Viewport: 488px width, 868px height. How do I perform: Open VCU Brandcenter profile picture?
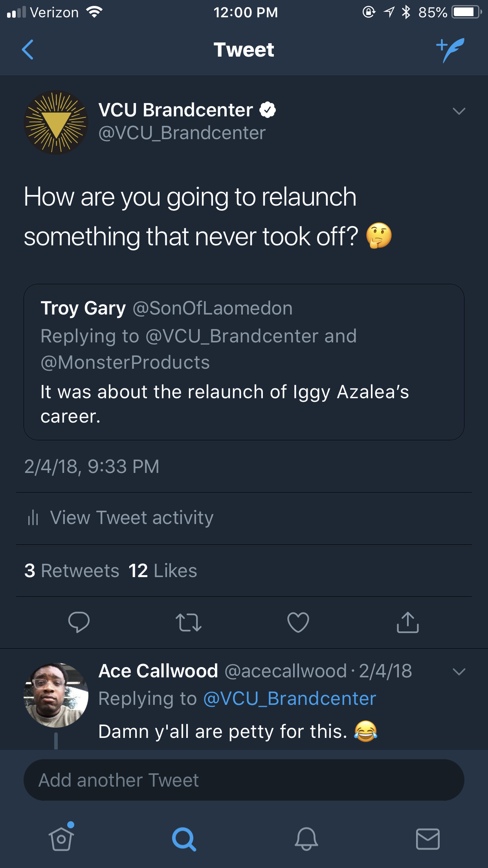[56, 122]
